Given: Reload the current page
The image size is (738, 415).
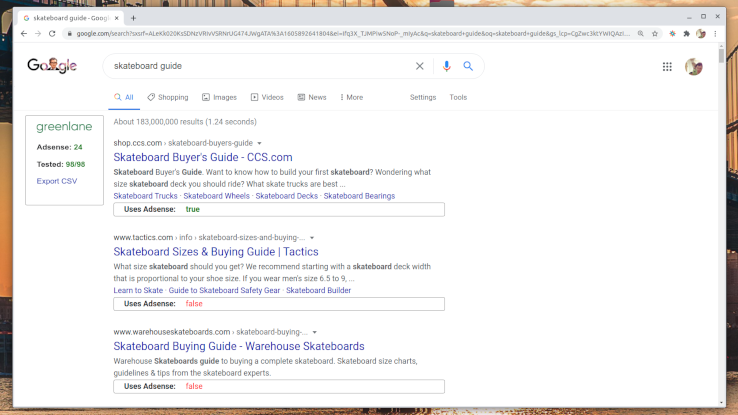Looking at the screenshot, I should 52,33.
